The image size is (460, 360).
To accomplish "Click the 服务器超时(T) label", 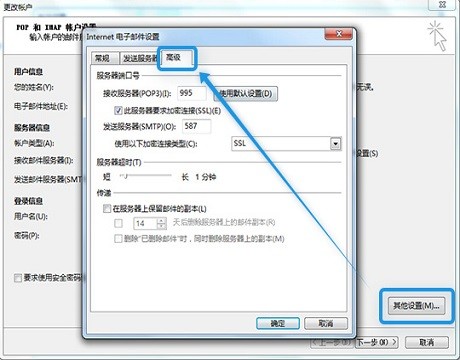I will [119, 162].
